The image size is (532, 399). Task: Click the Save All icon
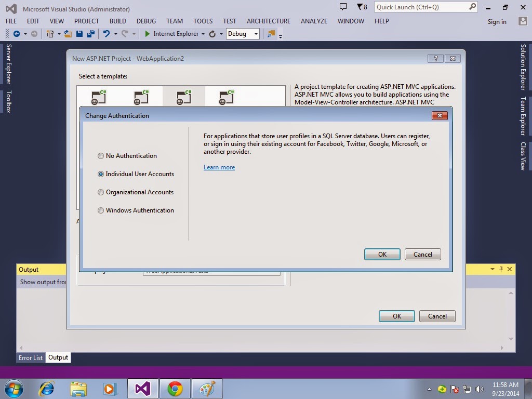pyautogui.click(x=90, y=34)
